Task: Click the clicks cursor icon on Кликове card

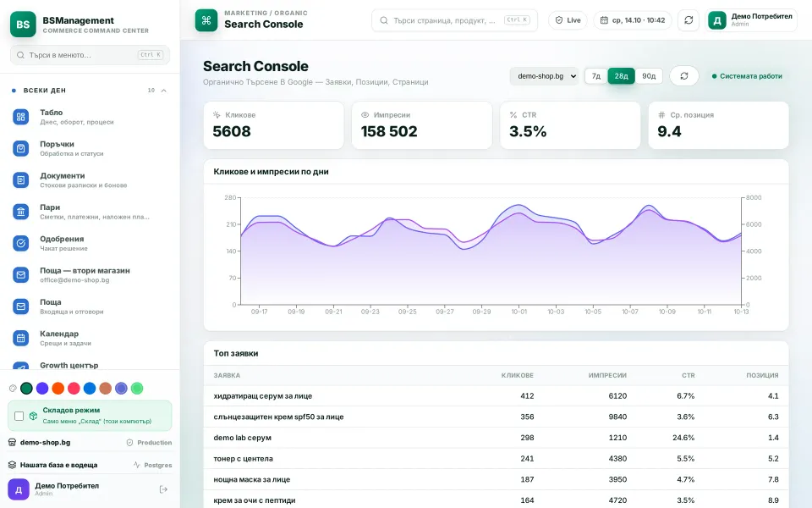Action: (217, 115)
